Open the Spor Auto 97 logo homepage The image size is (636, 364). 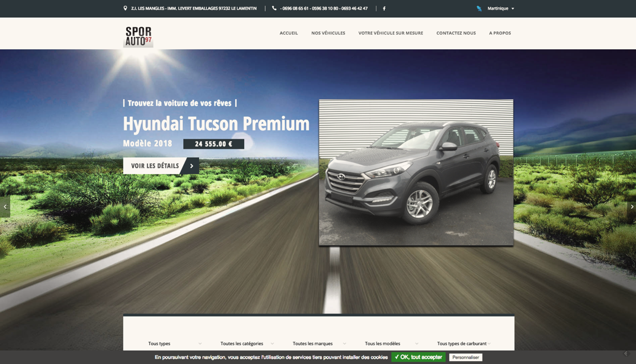tap(138, 37)
